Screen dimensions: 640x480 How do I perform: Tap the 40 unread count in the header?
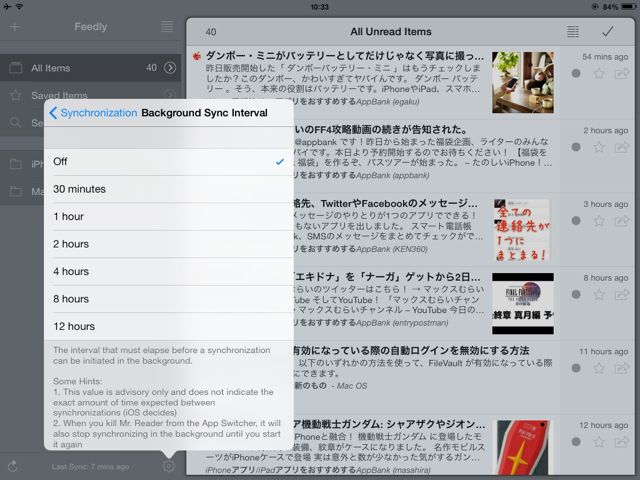211,32
